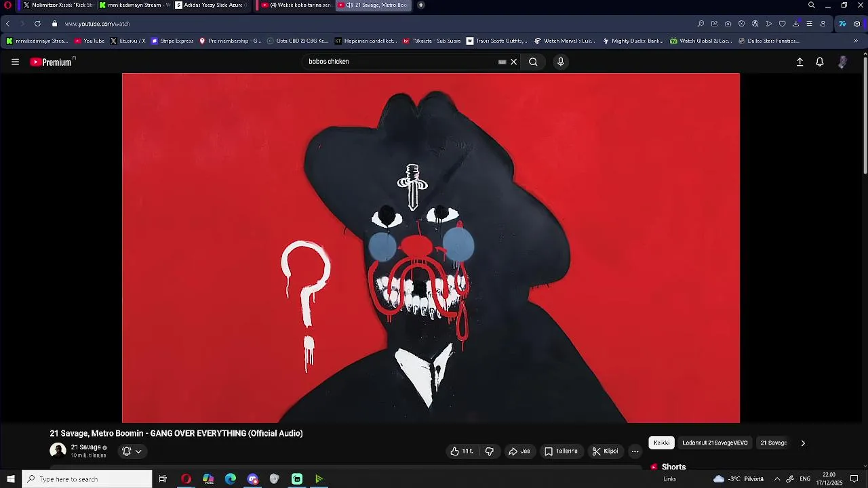Open more actions three-dot menu
The height and width of the screenshot is (488, 868).
tap(635, 451)
